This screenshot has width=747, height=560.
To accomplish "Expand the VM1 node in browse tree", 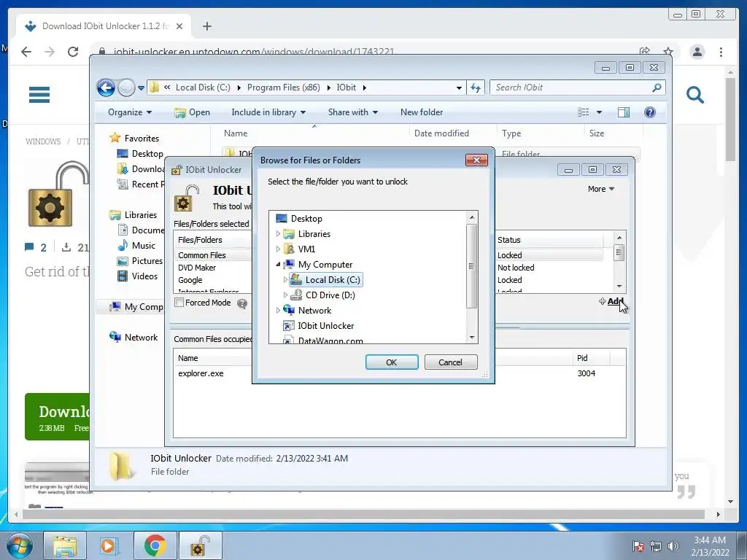I will 278,249.
